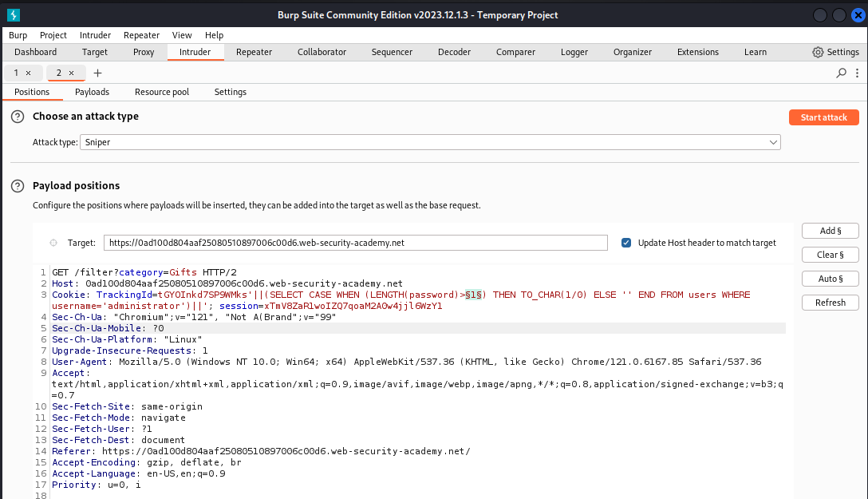This screenshot has height=499, width=868.
Task: Click the Burp Suite logo icon
Action: [x=14, y=15]
